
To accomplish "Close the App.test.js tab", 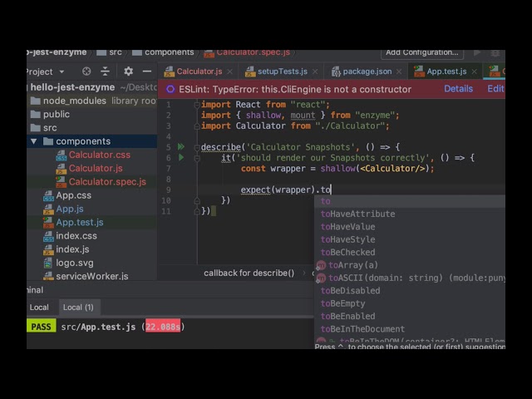I will point(475,71).
